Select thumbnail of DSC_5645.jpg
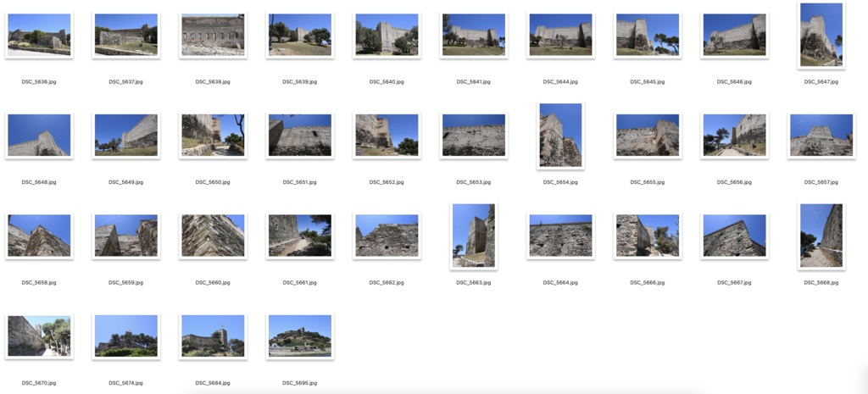 pyautogui.click(x=648, y=35)
